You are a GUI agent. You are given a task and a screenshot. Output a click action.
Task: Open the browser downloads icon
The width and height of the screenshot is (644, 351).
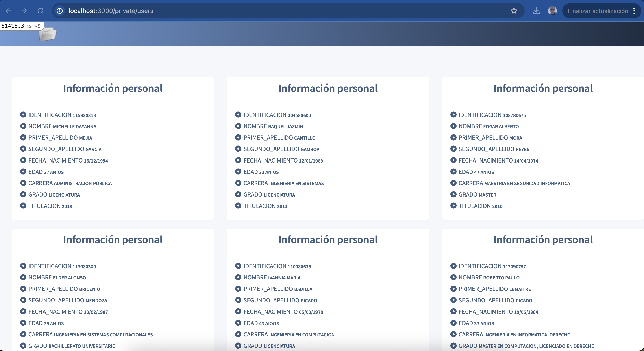pos(536,11)
